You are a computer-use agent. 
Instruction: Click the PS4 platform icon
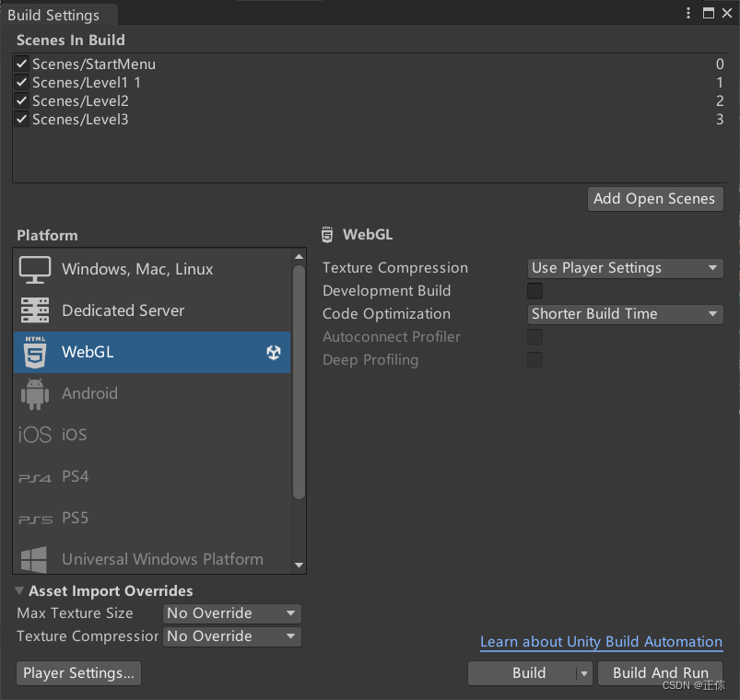(x=35, y=477)
